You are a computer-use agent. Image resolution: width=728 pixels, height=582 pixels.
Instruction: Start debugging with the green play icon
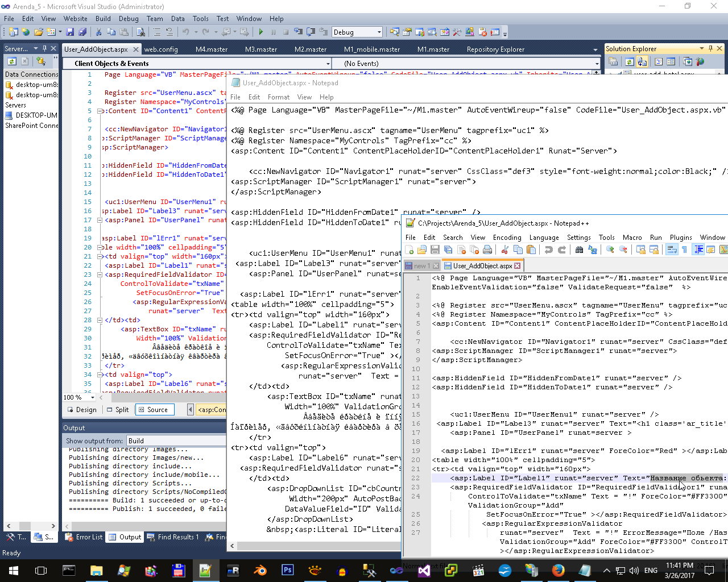pyautogui.click(x=260, y=32)
